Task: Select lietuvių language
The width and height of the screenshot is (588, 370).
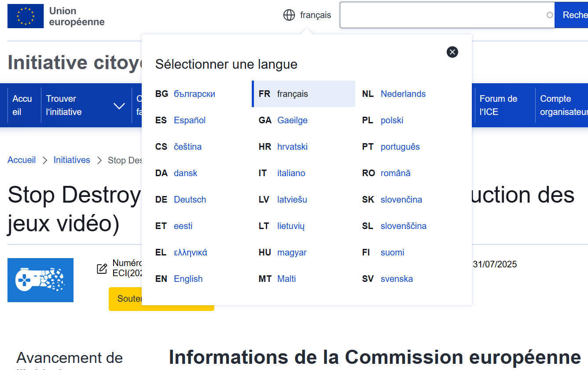Action: coord(290,226)
